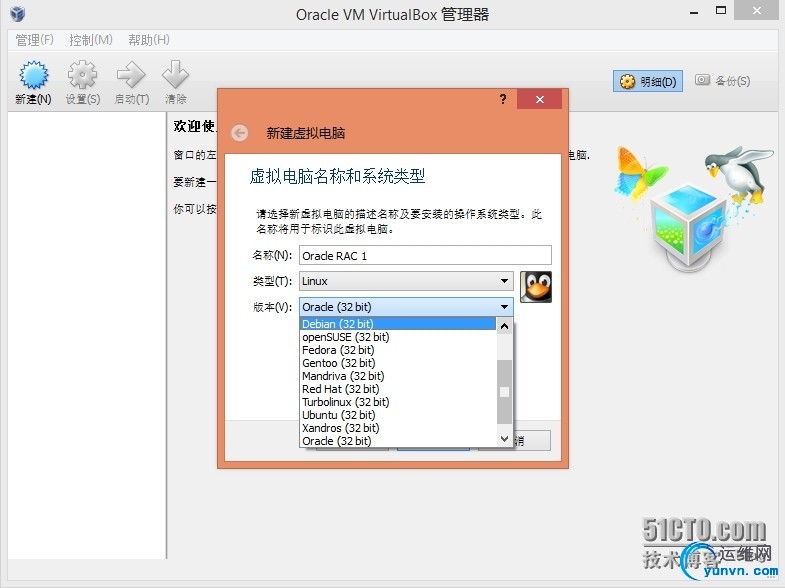The width and height of the screenshot is (785, 588).
Task: Select Gentoo (32 bit) from the list
Action: (398, 363)
